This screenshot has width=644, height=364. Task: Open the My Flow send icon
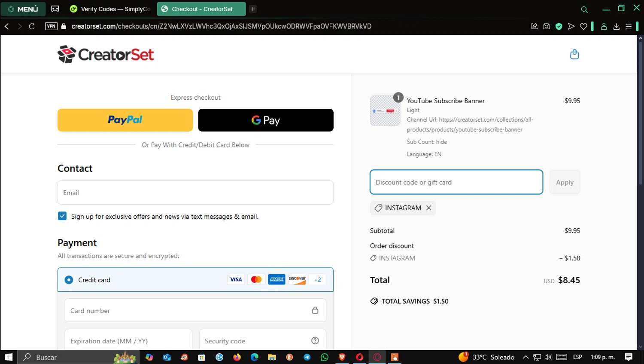click(571, 26)
